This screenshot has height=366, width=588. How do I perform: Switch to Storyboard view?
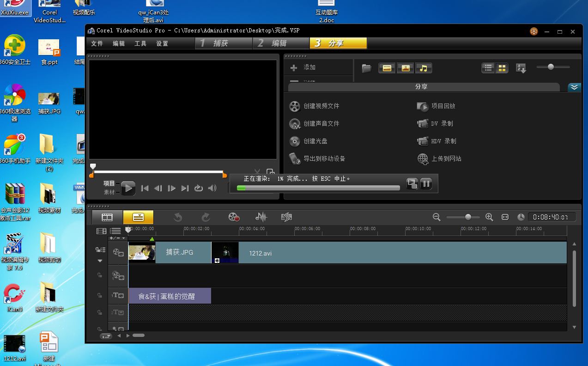pyautogui.click(x=107, y=217)
